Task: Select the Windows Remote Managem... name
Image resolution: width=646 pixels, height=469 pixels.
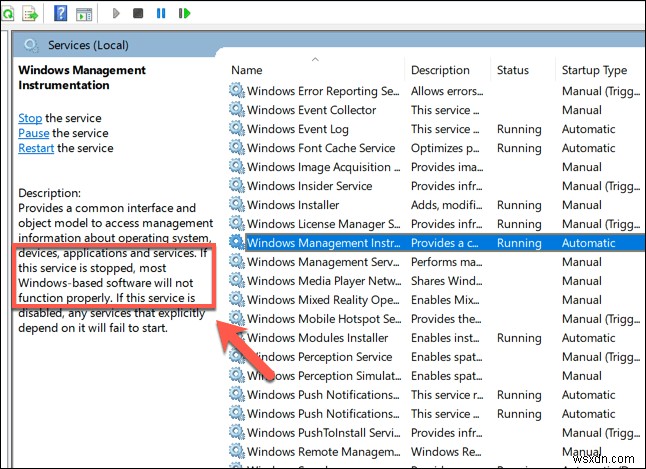Action: click(323, 452)
